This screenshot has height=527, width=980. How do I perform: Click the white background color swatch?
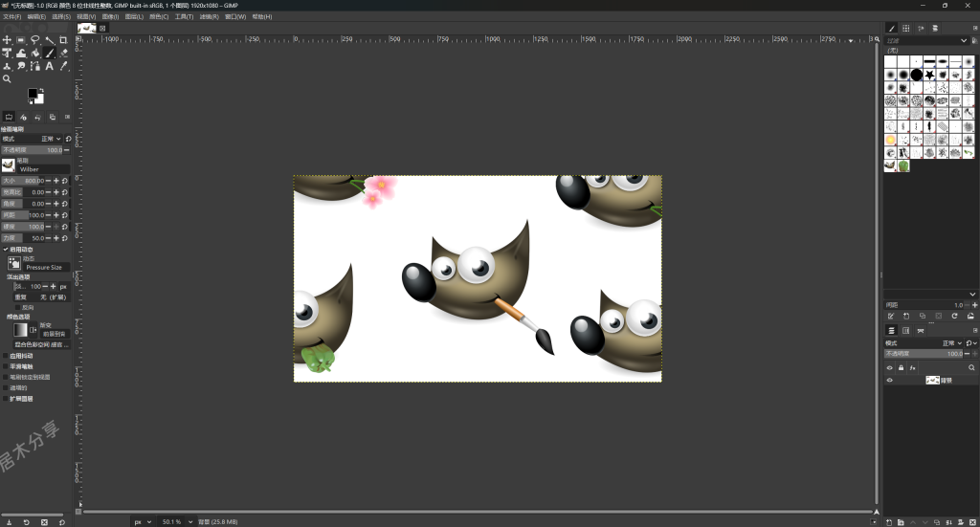point(40,99)
